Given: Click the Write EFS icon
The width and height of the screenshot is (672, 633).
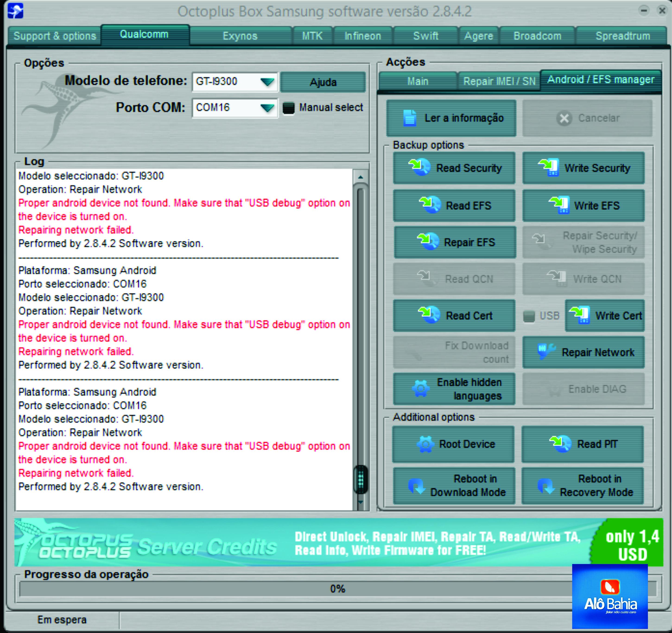Looking at the screenshot, I should pyautogui.click(x=559, y=205).
